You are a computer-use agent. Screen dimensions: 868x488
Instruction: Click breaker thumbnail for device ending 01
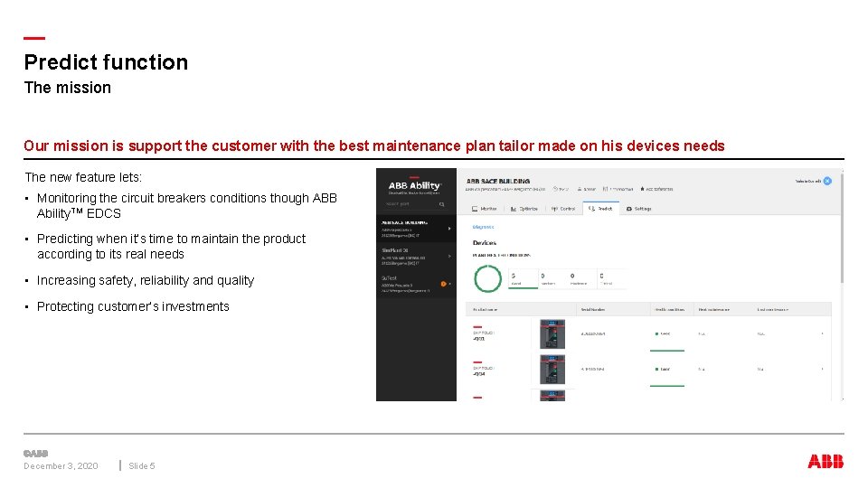552,333
